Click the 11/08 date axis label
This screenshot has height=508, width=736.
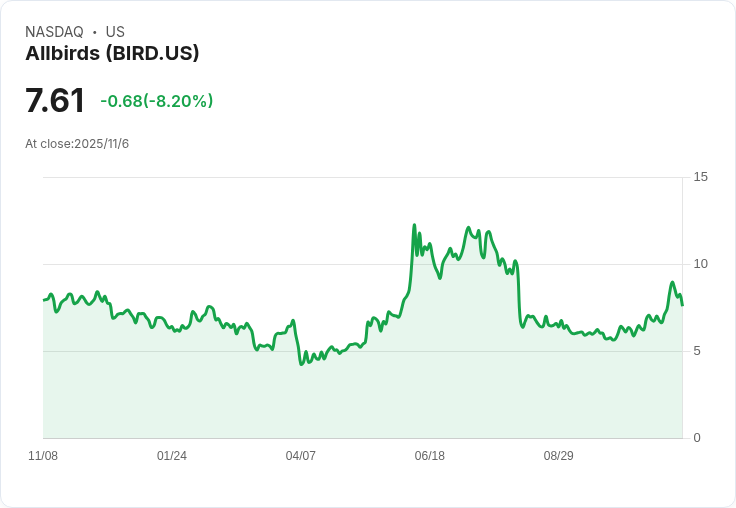tap(43, 456)
